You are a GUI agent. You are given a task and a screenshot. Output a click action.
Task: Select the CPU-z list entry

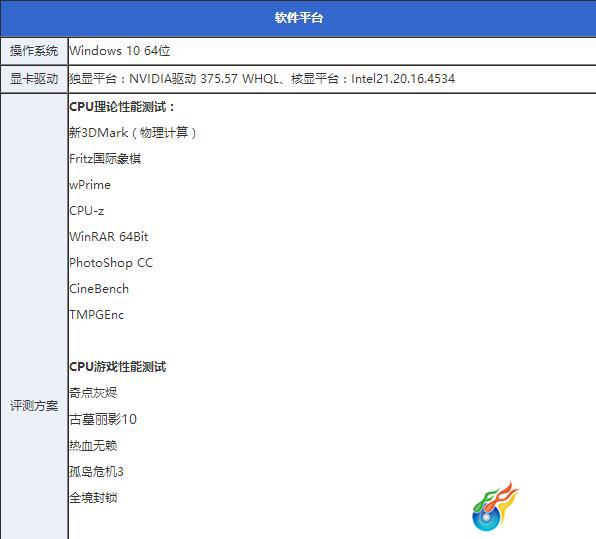coord(87,211)
